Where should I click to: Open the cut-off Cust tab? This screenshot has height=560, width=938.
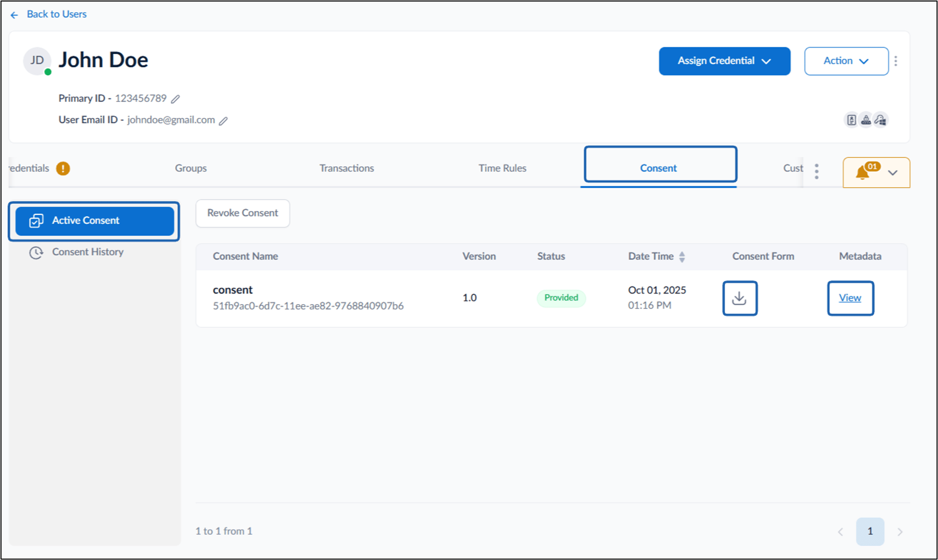[x=793, y=168]
